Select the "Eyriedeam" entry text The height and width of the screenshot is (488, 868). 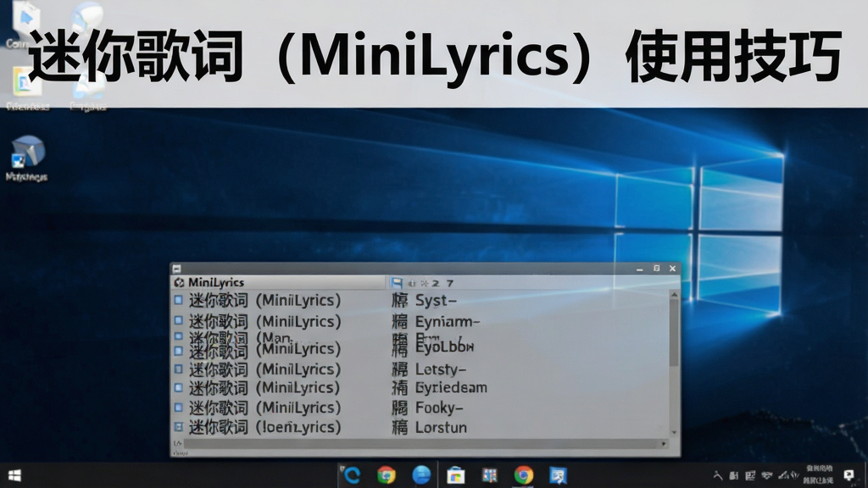451,388
